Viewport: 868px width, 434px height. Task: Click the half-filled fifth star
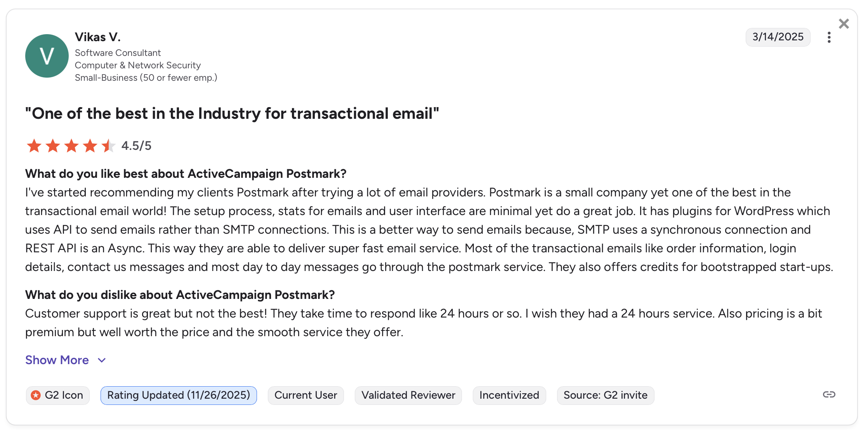click(108, 146)
